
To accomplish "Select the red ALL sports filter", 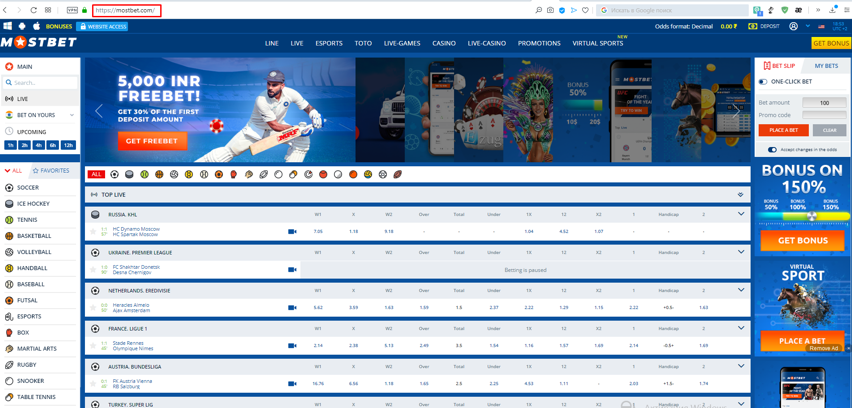I will 96,174.
